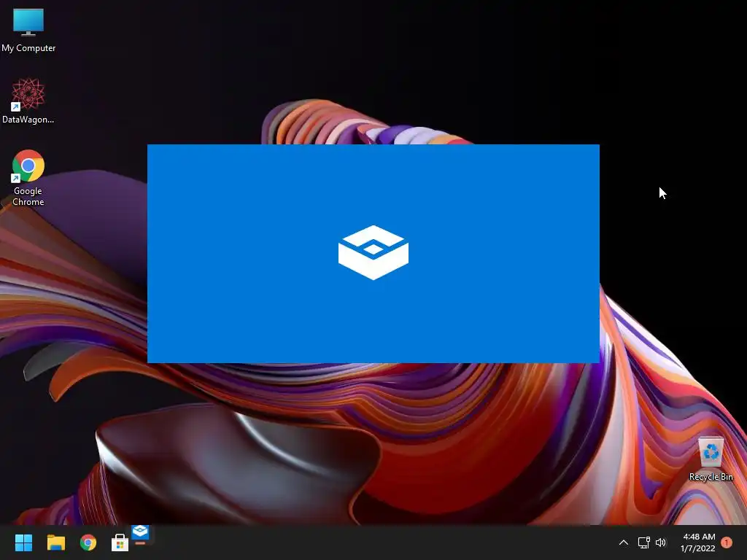Open the My Computer desktop icon

(x=28, y=29)
